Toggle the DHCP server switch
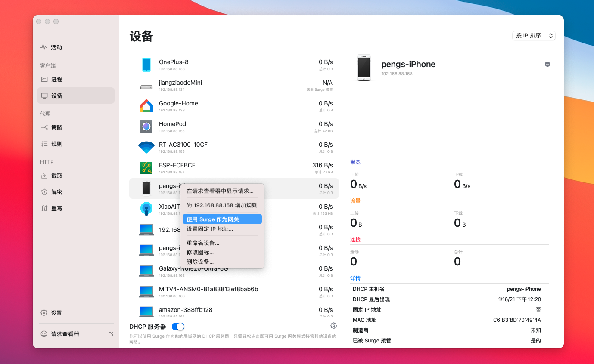Screen dimensions: 594x364 click(178, 327)
